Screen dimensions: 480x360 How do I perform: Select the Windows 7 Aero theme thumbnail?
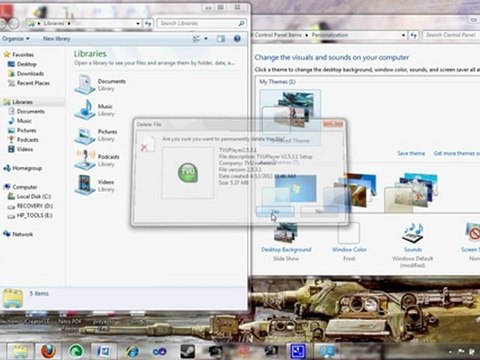[289, 193]
